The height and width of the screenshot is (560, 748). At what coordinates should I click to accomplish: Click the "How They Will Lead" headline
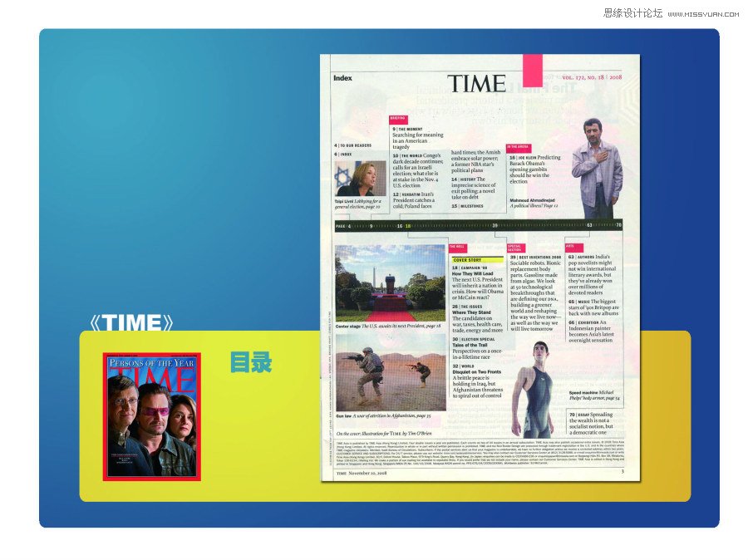tap(473, 274)
